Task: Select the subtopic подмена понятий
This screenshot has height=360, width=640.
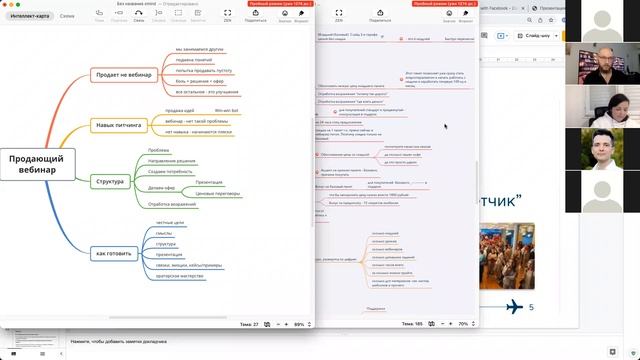Action: (194, 60)
